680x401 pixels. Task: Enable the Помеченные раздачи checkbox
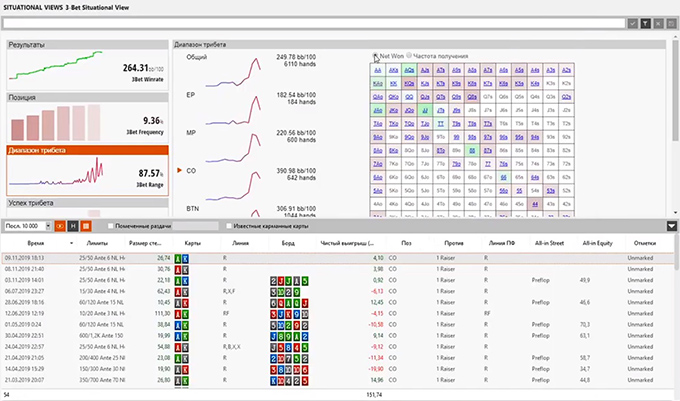(x=111, y=226)
